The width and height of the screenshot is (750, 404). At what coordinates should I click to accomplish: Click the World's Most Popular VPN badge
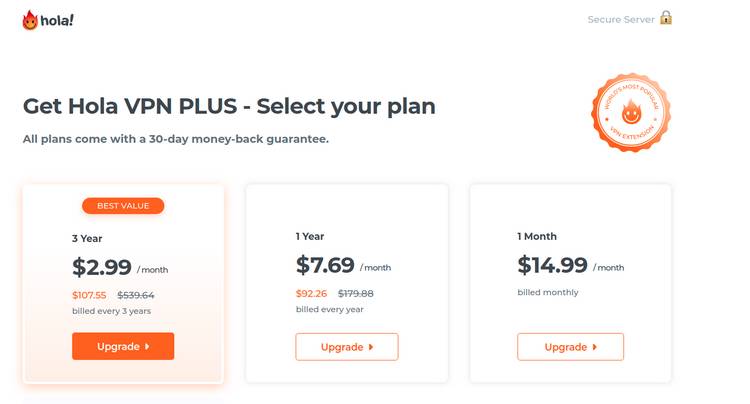coord(631,113)
